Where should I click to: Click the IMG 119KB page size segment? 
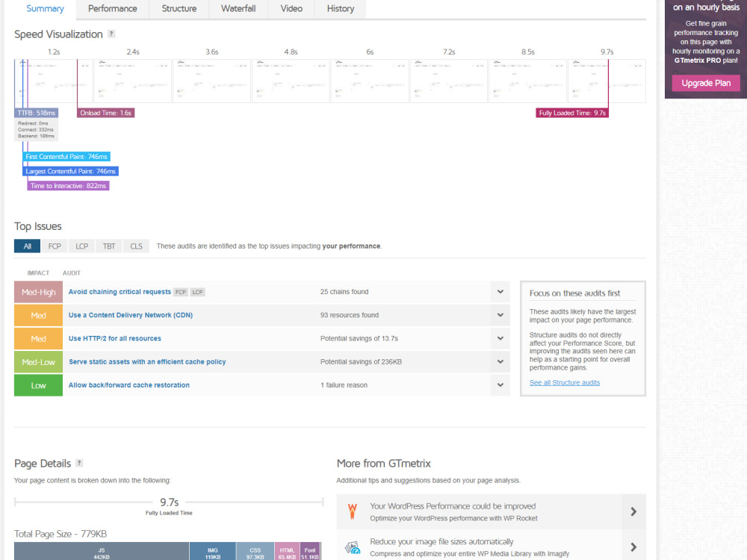[x=212, y=553]
